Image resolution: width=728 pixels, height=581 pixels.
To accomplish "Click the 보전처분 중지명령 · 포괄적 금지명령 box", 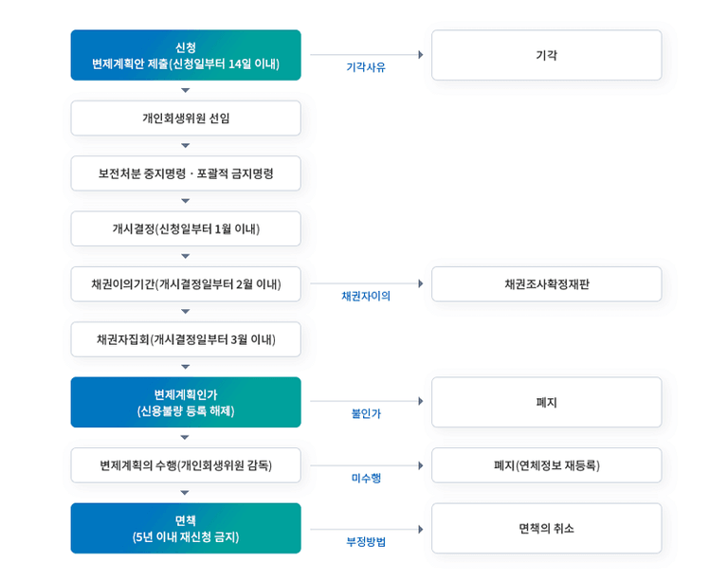I will click(x=186, y=173).
